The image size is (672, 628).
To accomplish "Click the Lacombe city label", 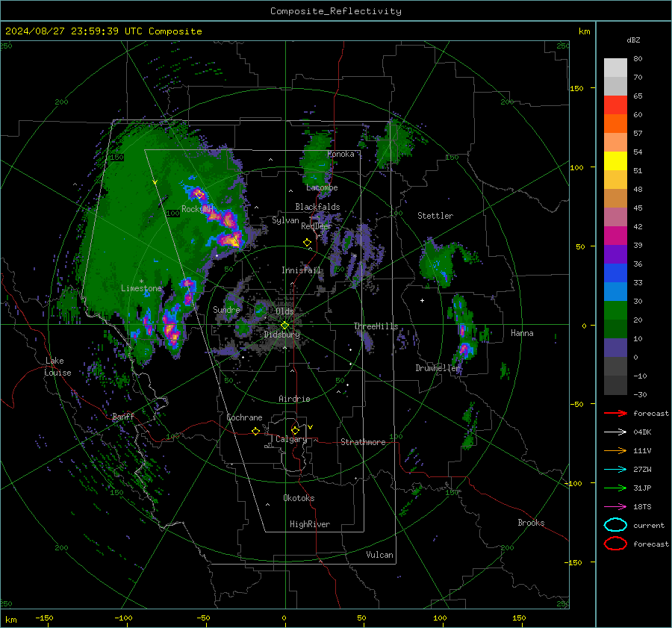I will point(322,187).
